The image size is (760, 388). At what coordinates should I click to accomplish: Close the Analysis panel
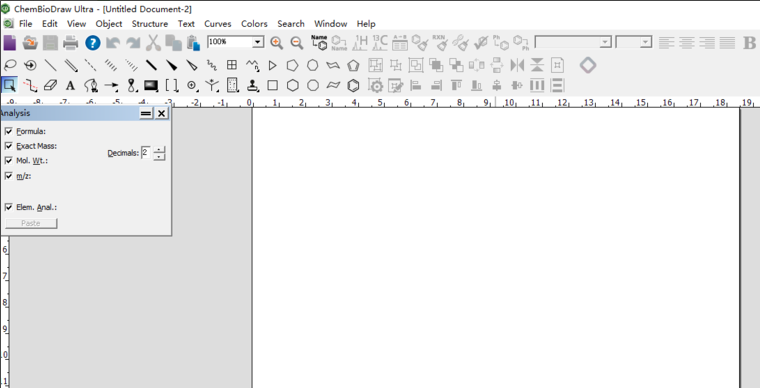[x=161, y=113]
